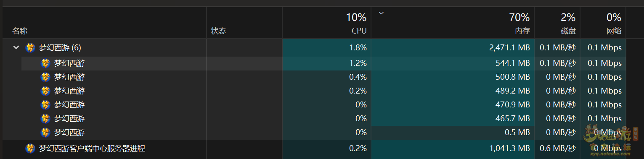Click the 状态 column header
The width and height of the screenshot is (644, 159).
(x=218, y=31)
